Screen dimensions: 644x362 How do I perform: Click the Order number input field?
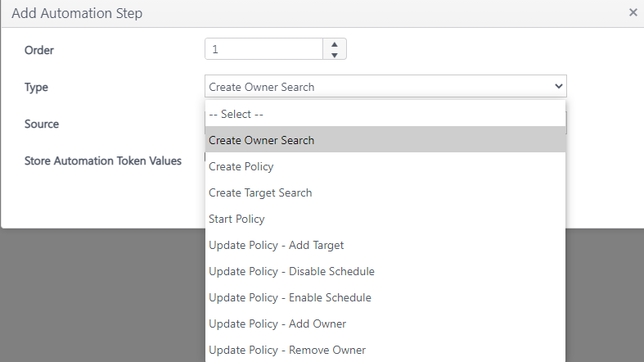tap(263, 49)
